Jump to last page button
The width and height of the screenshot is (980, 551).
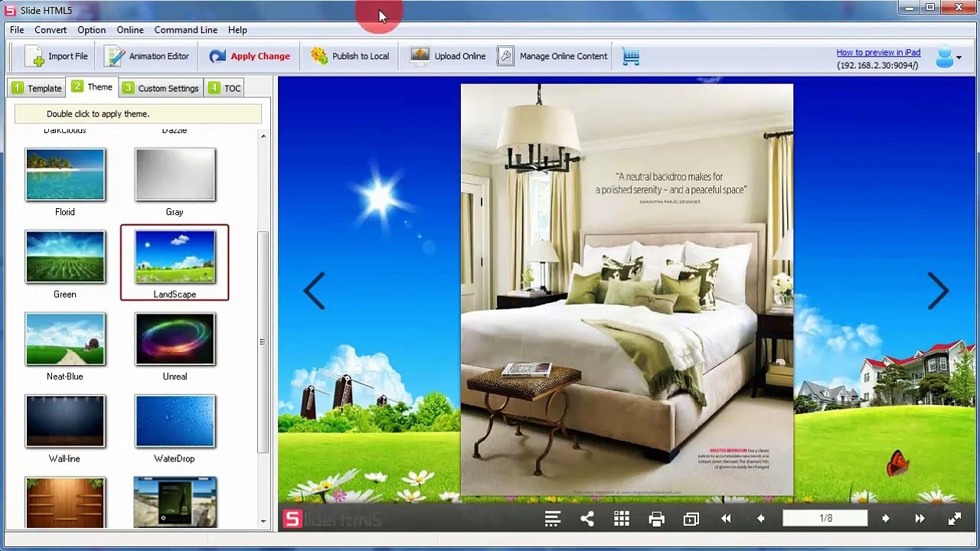[x=920, y=519]
